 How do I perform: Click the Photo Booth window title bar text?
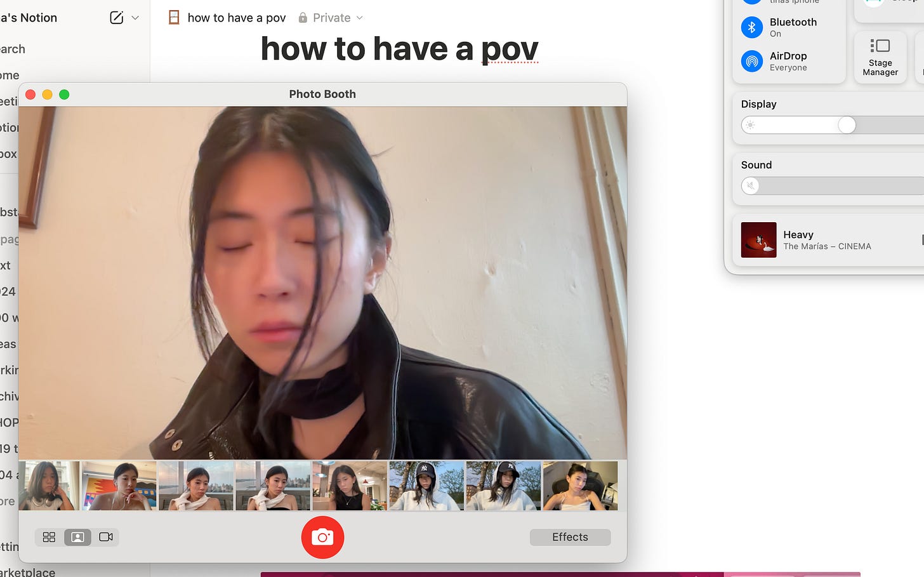coord(322,94)
